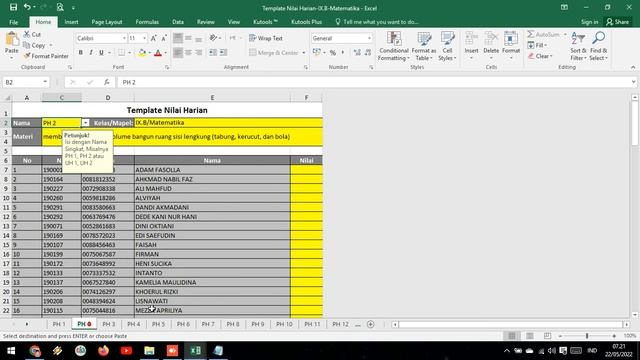Open Find & Select menu

point(598,47)
